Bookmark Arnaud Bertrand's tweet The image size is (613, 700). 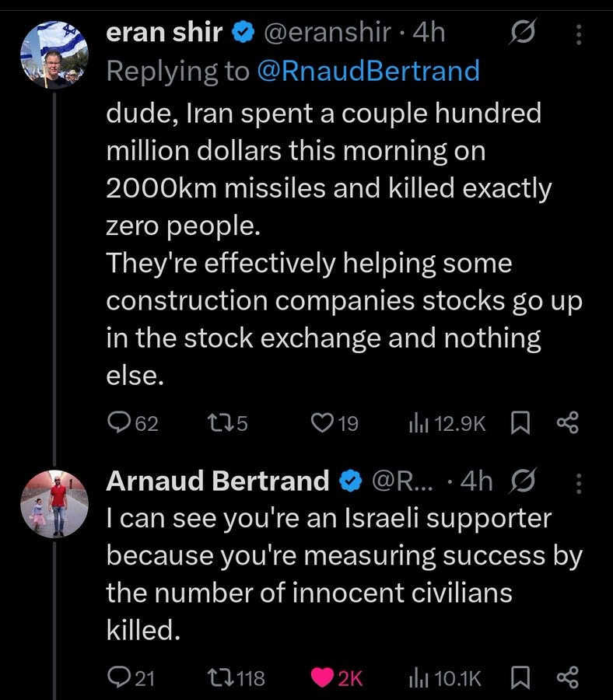point(520,678)
